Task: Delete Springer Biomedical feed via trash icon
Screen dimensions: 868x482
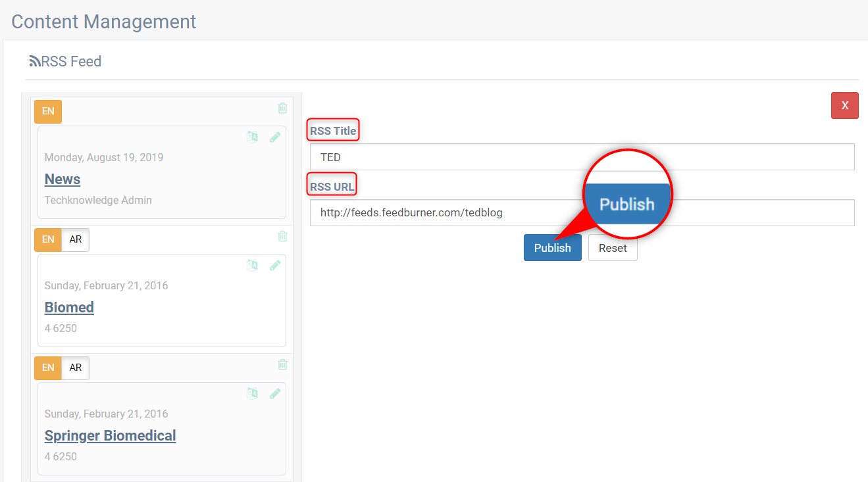Action: pos(282,364)
